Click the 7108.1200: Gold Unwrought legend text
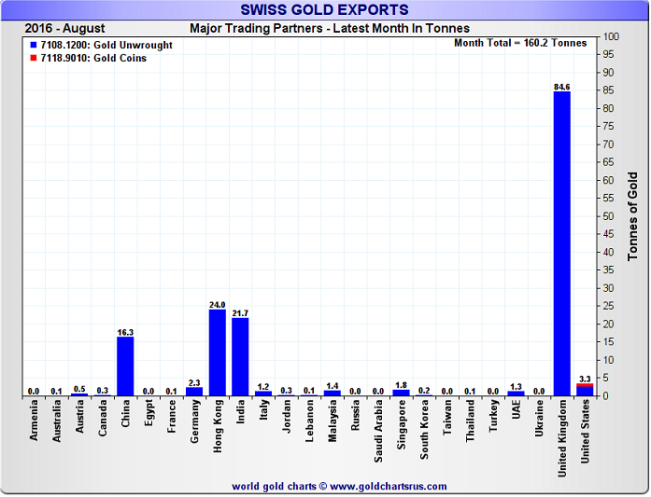Viewport: 651px width, 497px height. click(x=106, y=45)
